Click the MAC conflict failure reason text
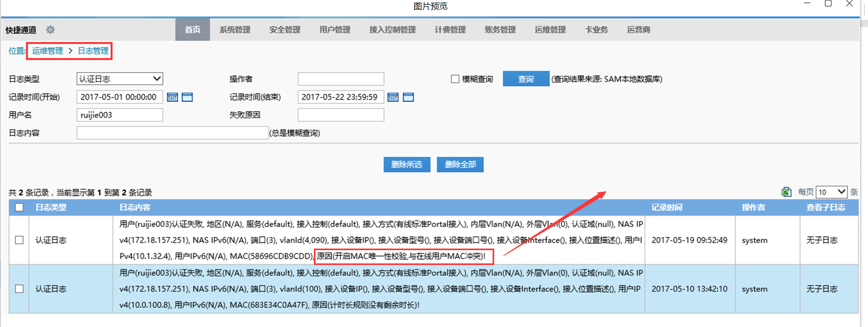This screenshot has width=868, height=327. tap(401, 256)
